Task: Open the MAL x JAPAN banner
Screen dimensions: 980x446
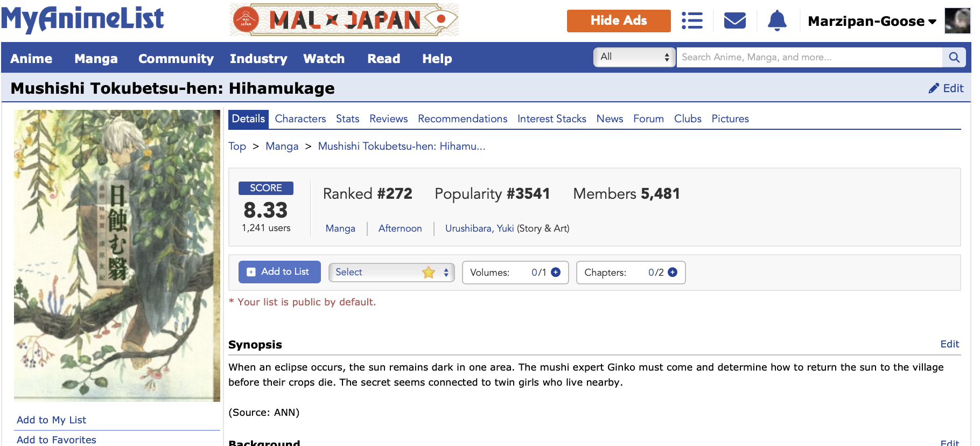Action: (344, 20)
